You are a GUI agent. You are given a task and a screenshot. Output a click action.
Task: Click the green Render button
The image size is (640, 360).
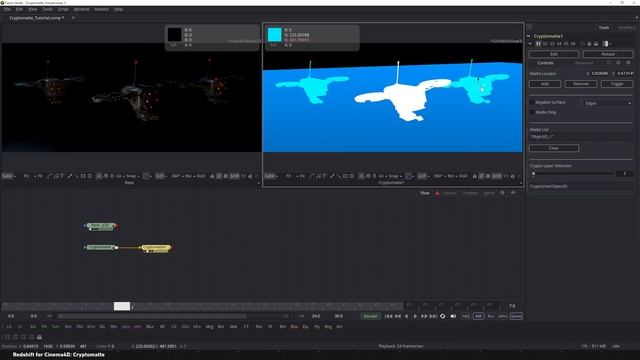(x=370, y=316)
